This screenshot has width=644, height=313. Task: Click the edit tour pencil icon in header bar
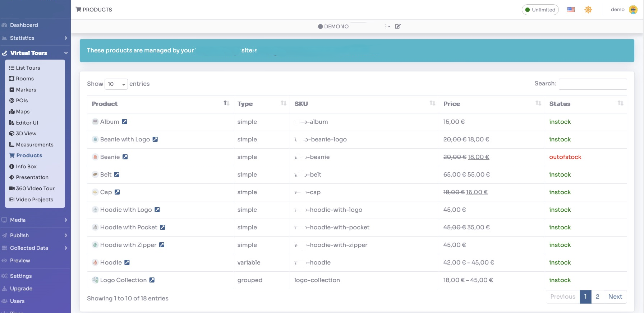(398, 26)
